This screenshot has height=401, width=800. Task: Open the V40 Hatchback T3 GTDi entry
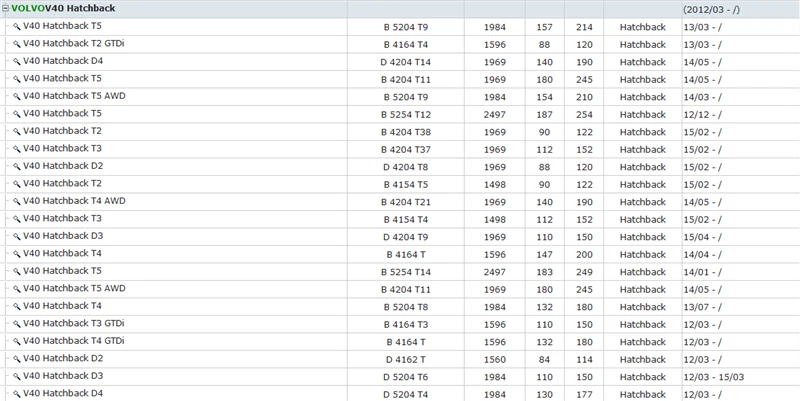73,323
